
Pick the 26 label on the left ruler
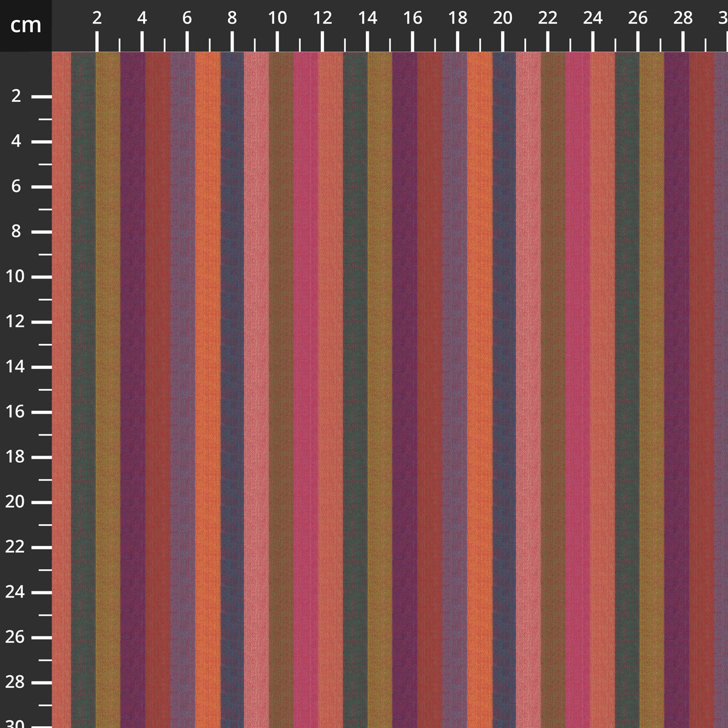click(15, 637)
